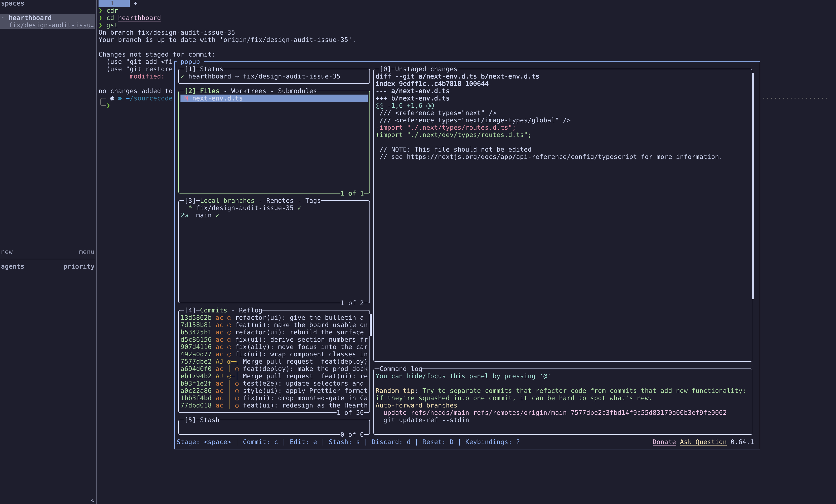Switch to the Local branches tab

click(x=227, y=201)
